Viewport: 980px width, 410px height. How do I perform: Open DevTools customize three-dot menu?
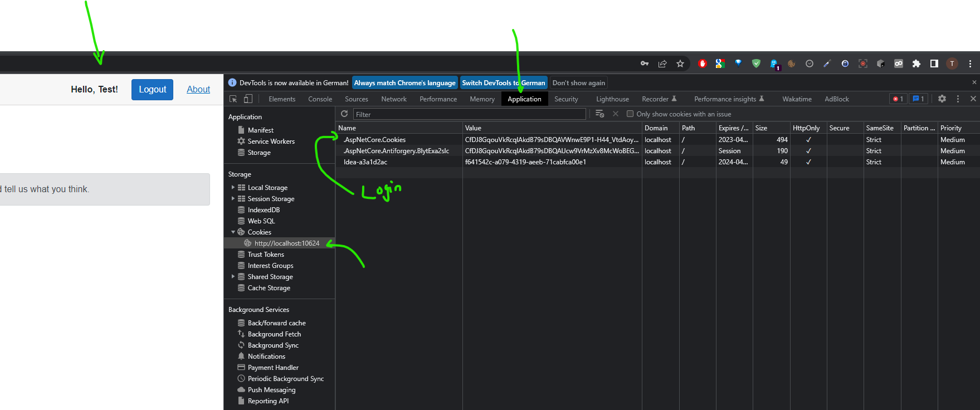pos(958,99)
